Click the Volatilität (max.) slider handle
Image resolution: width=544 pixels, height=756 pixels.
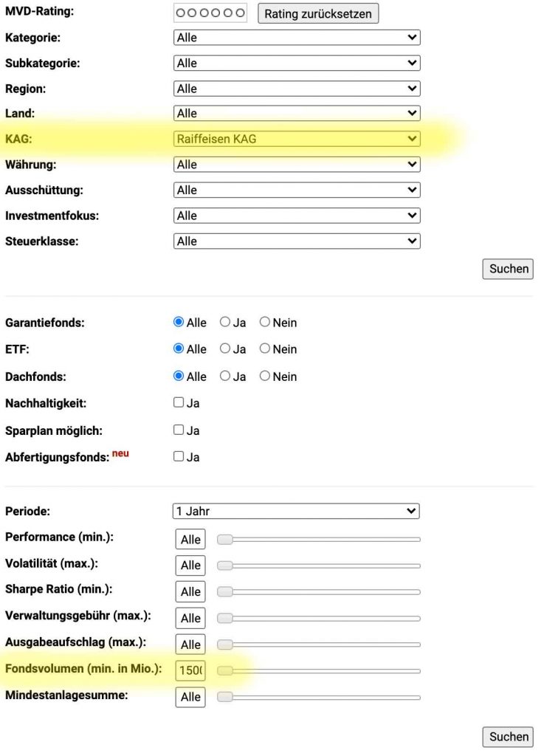pyautogui.click(x=225, y=566)
